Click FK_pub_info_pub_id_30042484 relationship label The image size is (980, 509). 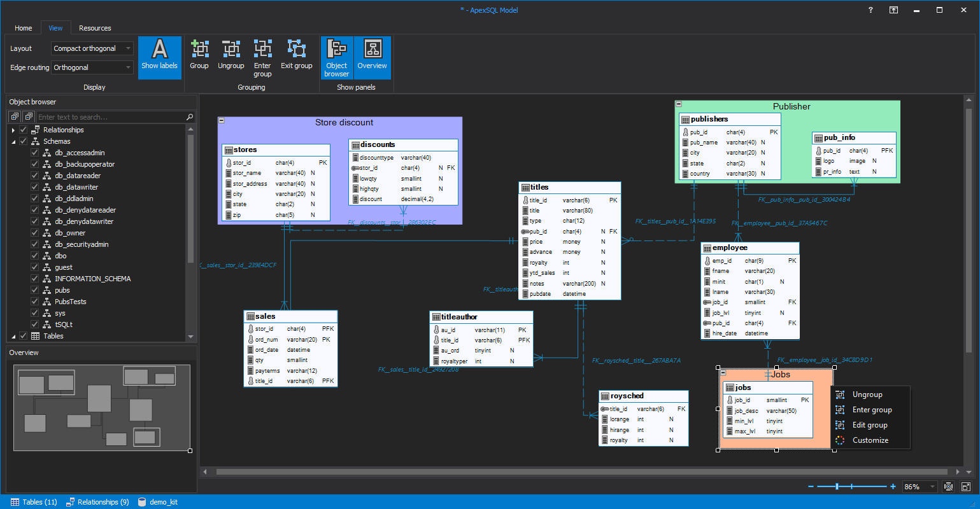click(804, 200)
